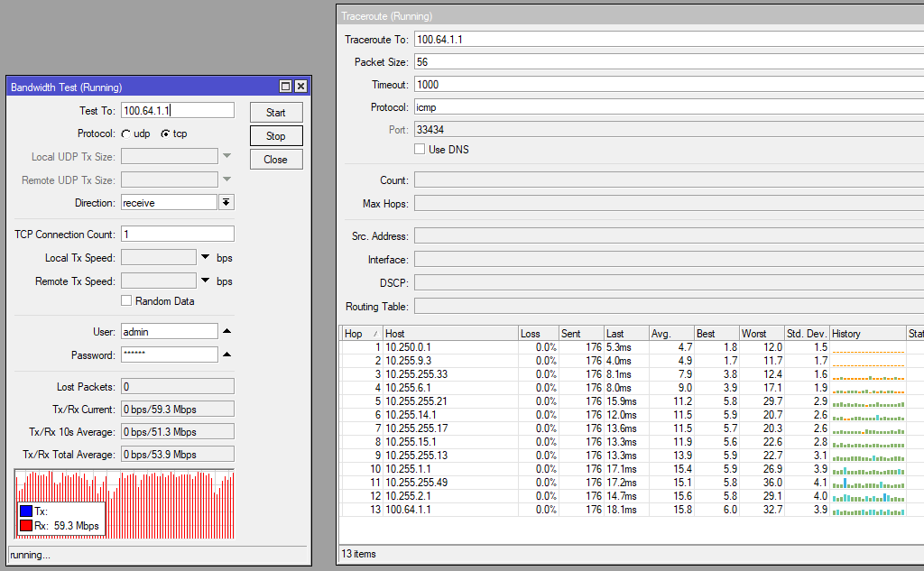Click the Timeout field

click(669, 84)
